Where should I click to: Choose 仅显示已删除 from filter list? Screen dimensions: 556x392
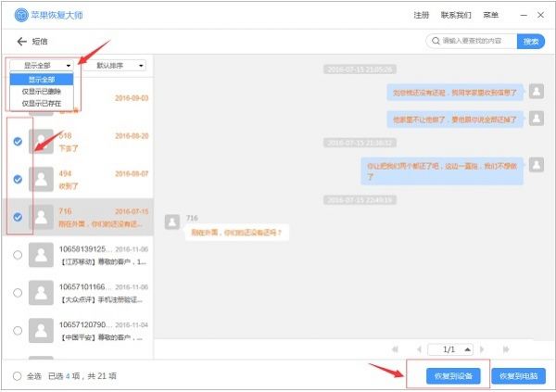pos(43,91)
